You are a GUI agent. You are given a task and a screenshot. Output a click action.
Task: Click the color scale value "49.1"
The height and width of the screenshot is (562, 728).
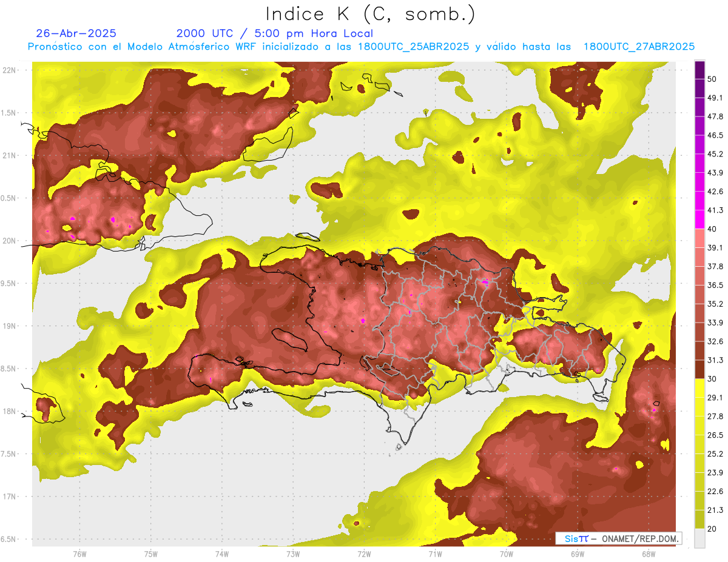point(715,98)
